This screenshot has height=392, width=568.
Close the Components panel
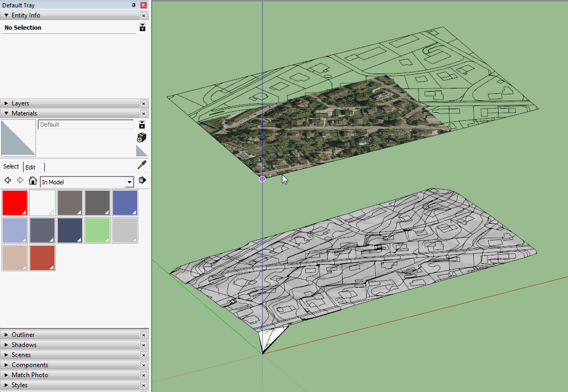(x=144, y=365)
